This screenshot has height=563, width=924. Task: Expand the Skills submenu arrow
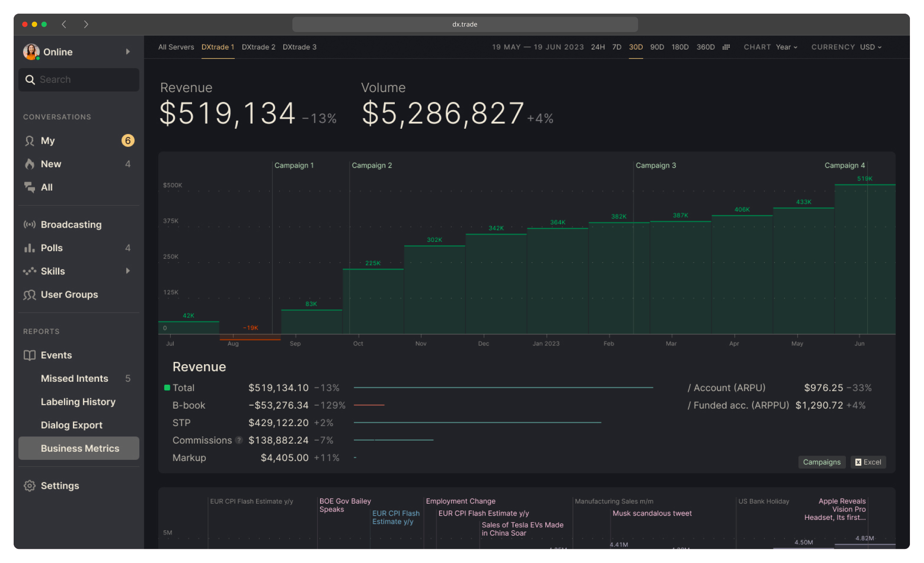pyautogui.click(x=128, y=271)
